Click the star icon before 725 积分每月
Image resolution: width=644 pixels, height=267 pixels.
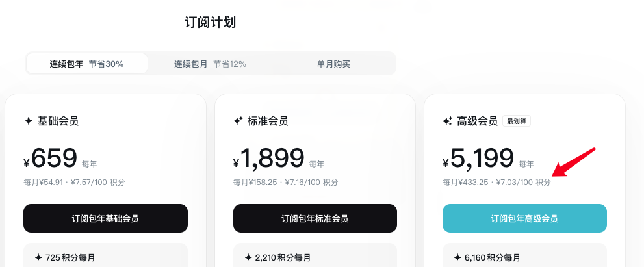tap(38, 257)
